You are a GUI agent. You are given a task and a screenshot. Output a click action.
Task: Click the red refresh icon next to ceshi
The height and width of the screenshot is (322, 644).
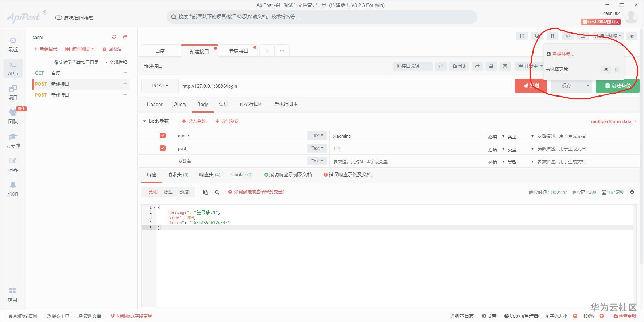[x=114, y=37]
